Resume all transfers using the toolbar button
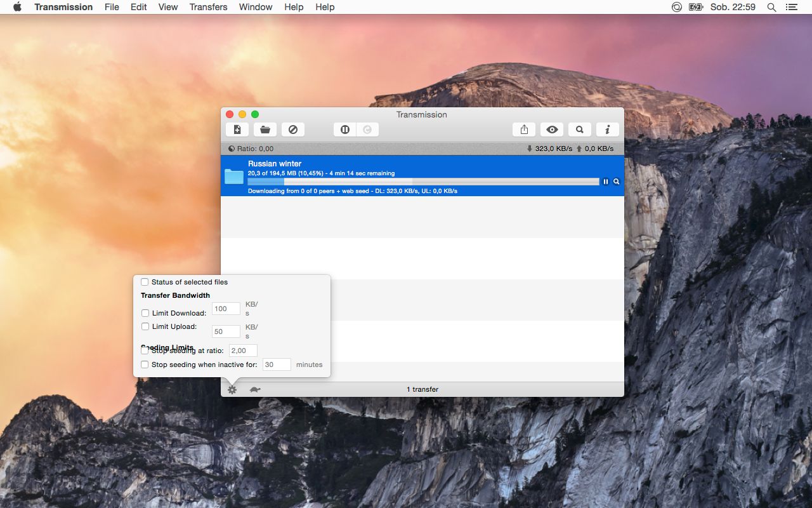The width and height of the screenshot is (812, 508). (367, 130)
